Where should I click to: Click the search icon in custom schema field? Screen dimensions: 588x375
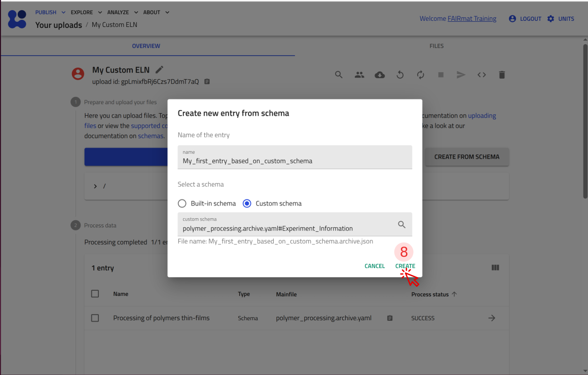(401, 224)
